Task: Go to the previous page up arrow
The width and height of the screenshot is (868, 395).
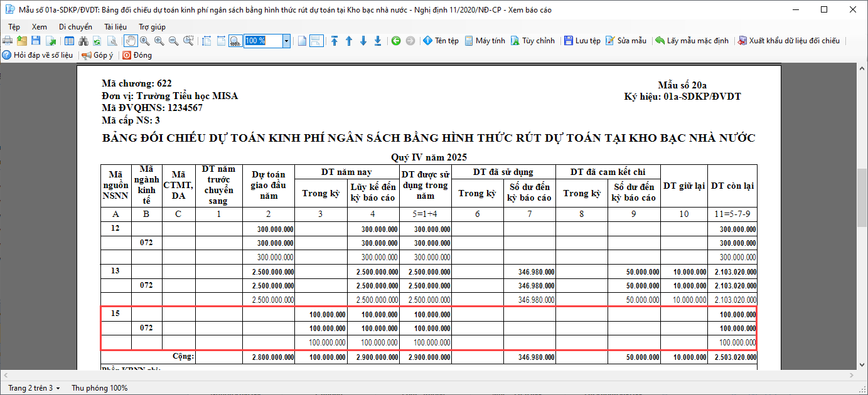Action: 349,41
